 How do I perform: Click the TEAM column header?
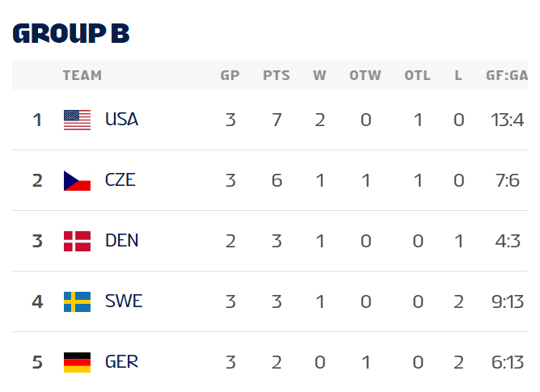tap(82, 76)
